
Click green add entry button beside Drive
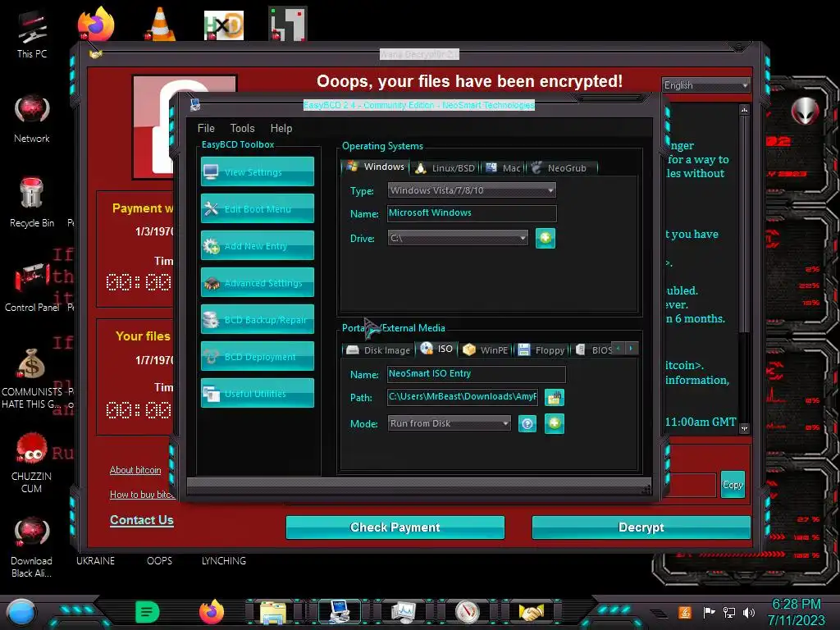[x=546, y=238]
